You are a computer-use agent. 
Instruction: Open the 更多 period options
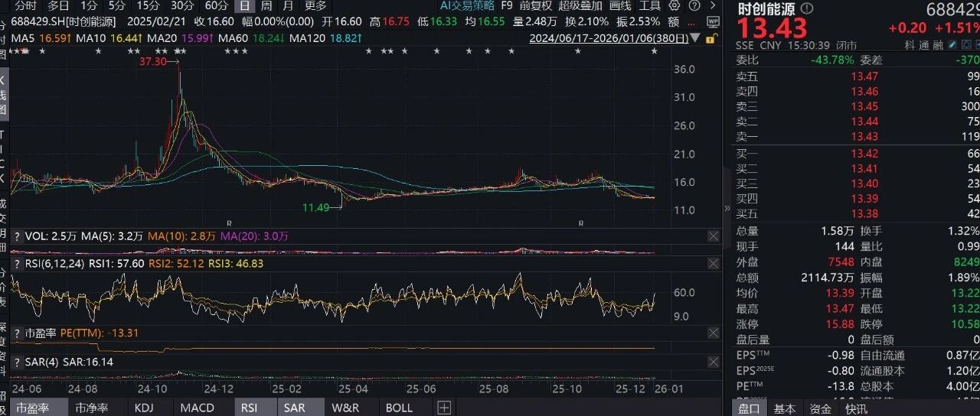[315, 5]
